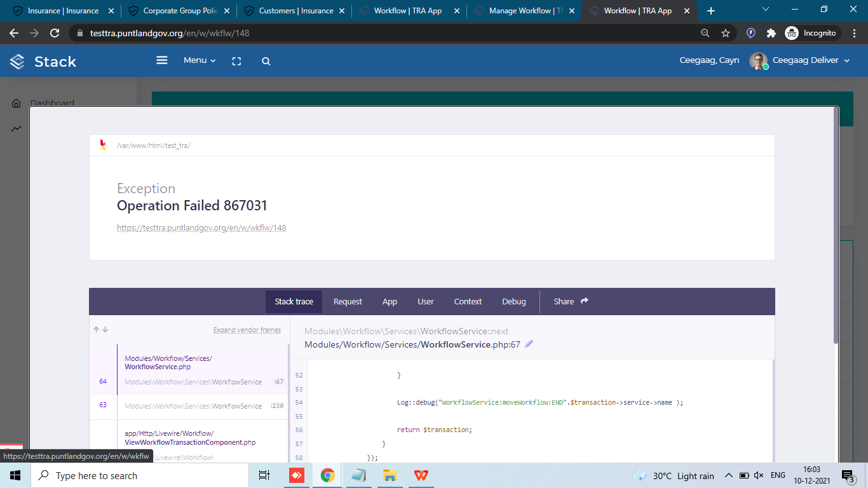Select stack frame 63 WorkflowService :230
This screenshot has height=488, width=868.
coord(189,405)
